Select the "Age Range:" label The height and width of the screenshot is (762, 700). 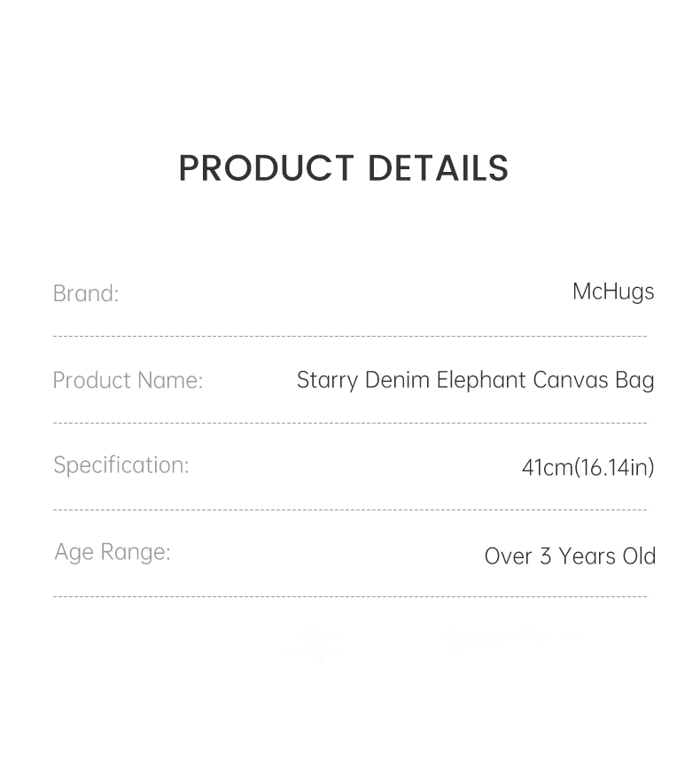tap(113, 552)
